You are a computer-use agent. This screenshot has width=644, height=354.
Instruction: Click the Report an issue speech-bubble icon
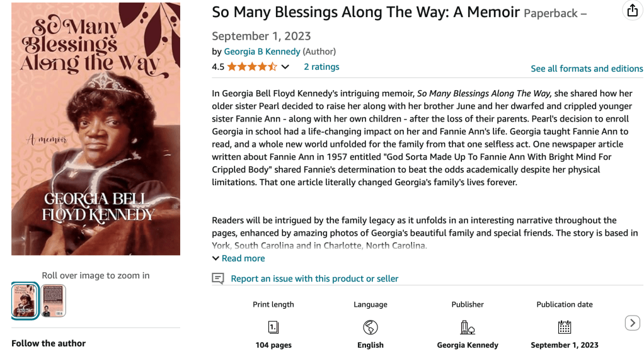pyautogui.click(x=218, y=278)
